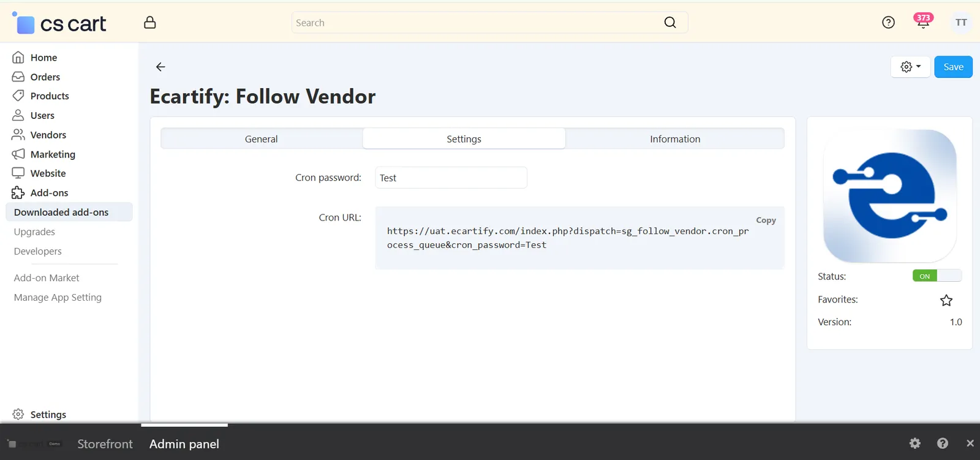
Task: Go back using the left arrow
Action: point(160,67)
